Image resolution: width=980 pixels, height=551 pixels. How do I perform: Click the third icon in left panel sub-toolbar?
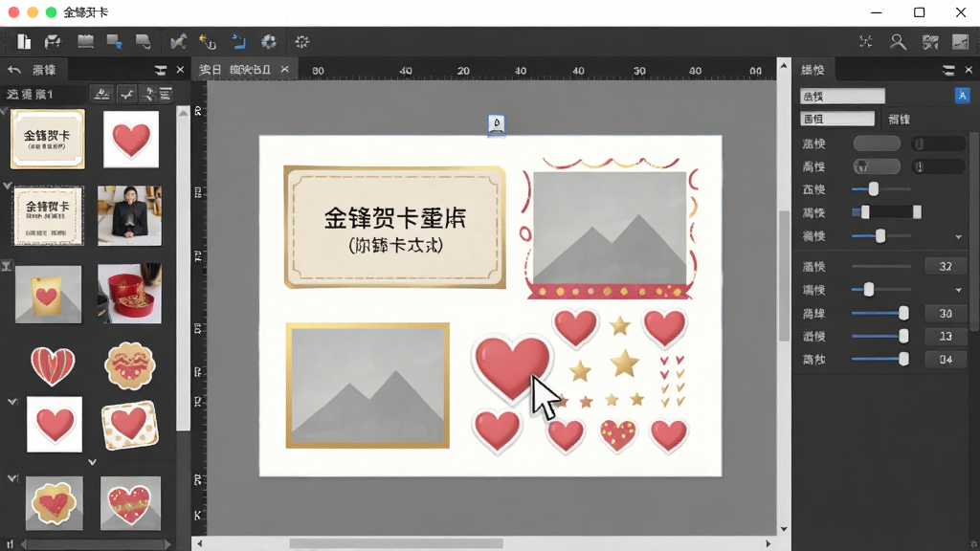click(148, 95)
